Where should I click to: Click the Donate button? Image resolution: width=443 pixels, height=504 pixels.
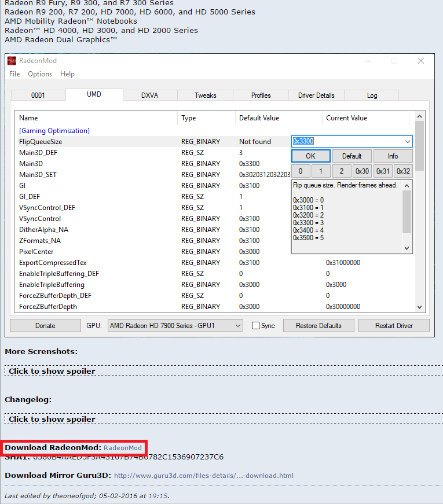pyautogui.click(x=45, y=326)
